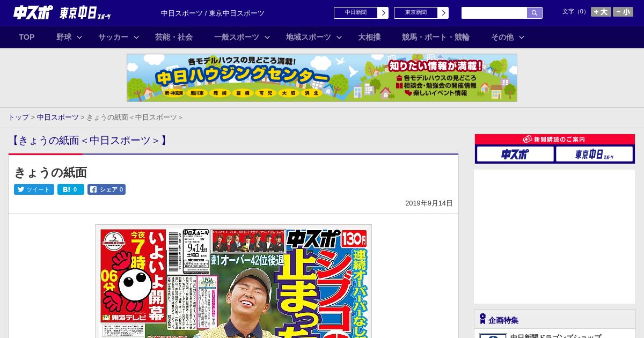Viewport: 644px width, 338px height.
Task: Decrease text size with 小 button
Action: [623, 12]
